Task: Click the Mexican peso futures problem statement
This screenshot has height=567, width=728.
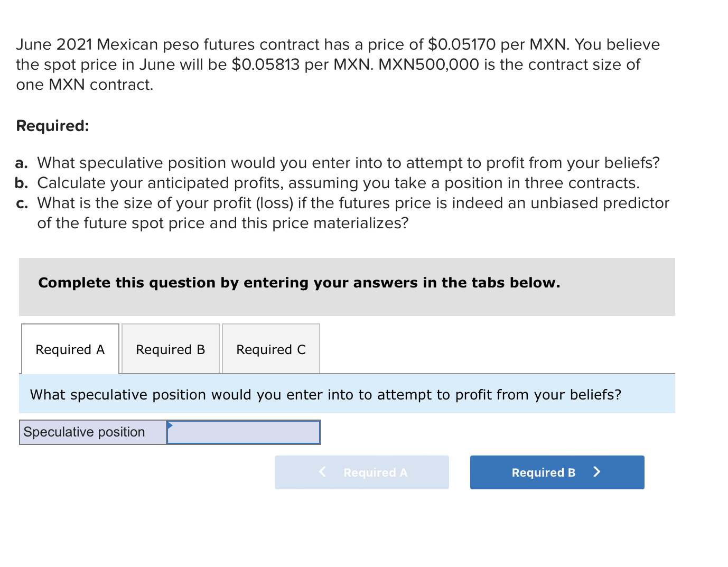Action: tap(338, 64)
